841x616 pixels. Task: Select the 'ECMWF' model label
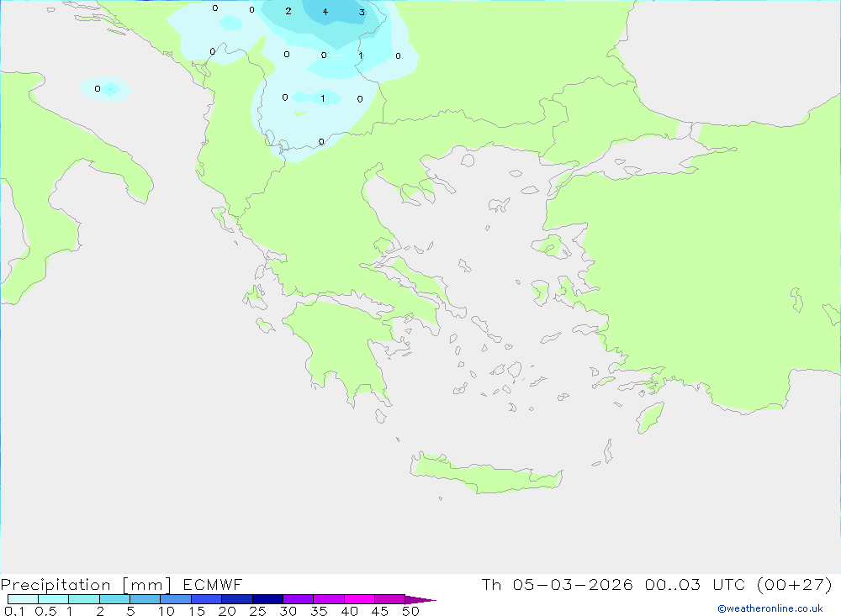(x=213, y=585)
